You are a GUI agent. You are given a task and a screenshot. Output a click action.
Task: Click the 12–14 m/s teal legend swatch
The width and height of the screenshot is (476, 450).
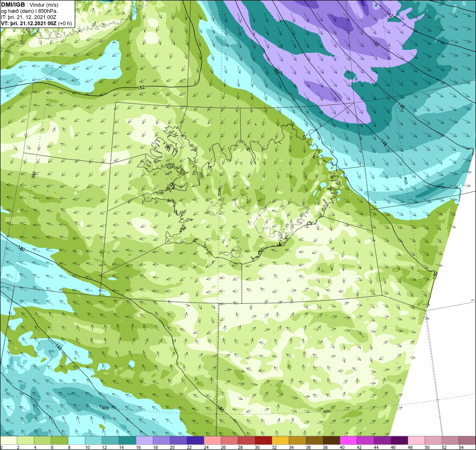(x=110, y=440)
